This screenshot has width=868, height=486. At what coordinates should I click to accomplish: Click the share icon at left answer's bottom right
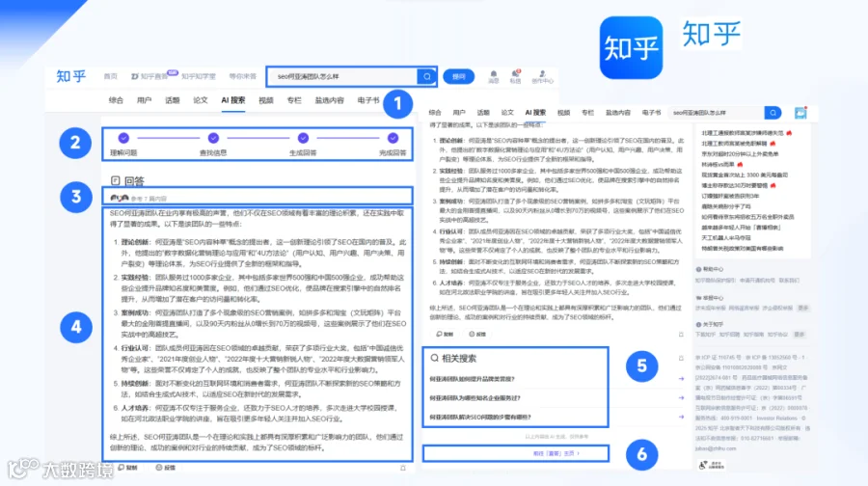(403, 469)
